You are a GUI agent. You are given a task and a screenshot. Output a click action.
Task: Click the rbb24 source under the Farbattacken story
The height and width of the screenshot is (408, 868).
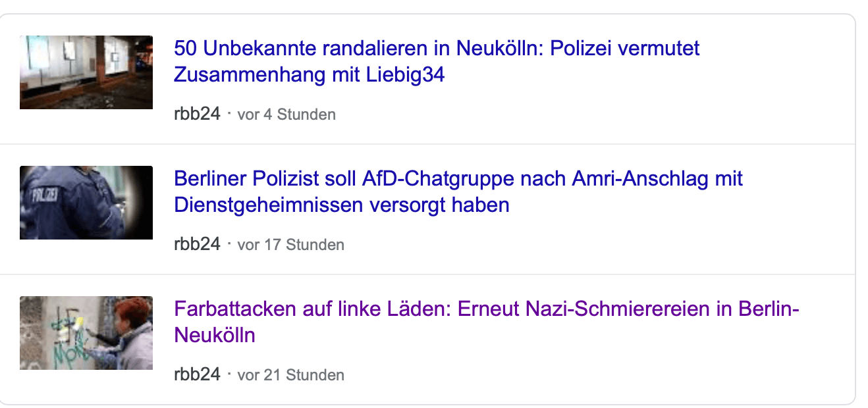(196, 374)
